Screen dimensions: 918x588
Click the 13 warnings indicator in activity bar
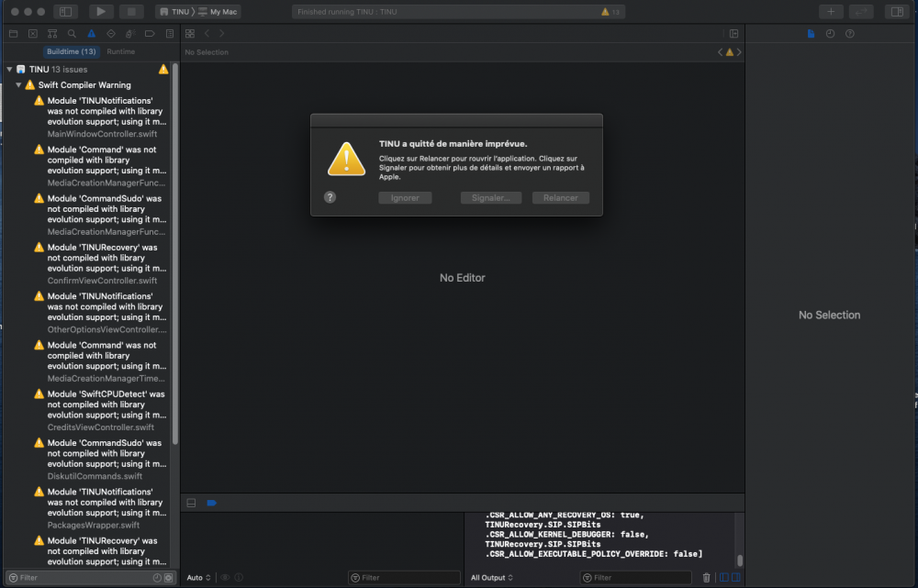pos(610,12)
